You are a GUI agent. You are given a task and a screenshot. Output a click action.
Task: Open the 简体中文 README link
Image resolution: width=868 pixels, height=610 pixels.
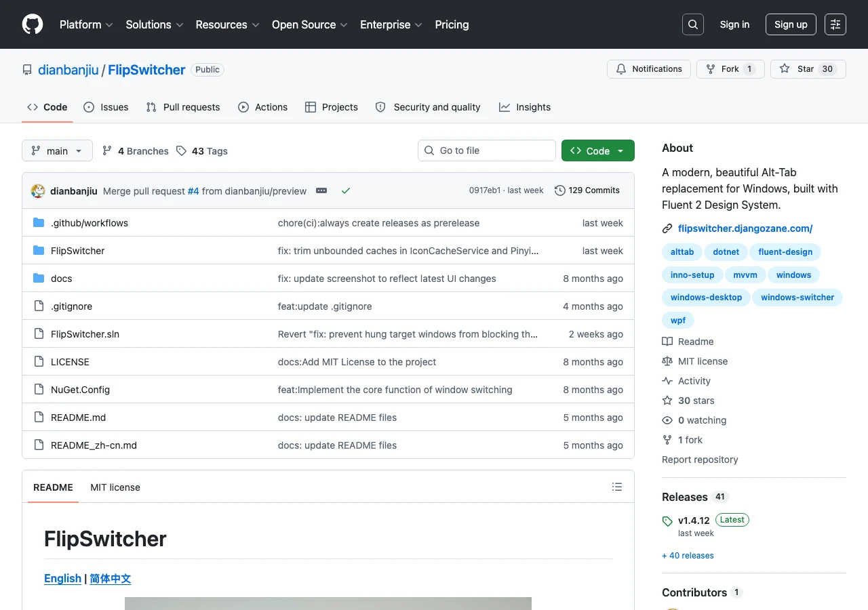[111, 579]
